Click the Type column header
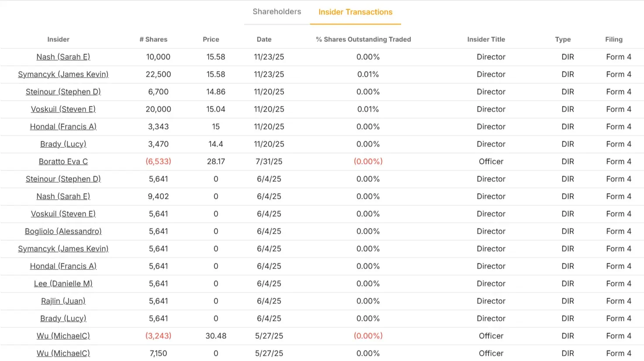 562,39
